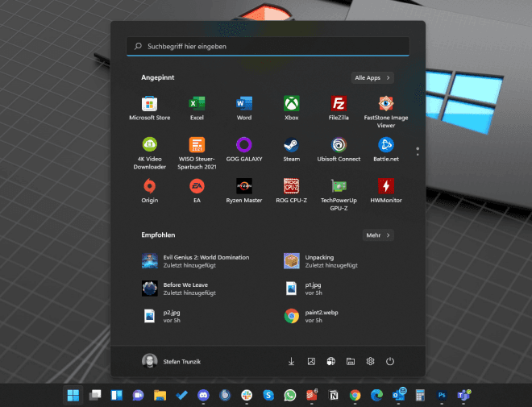Open user account Stefan Trunzik

point(172,361)
